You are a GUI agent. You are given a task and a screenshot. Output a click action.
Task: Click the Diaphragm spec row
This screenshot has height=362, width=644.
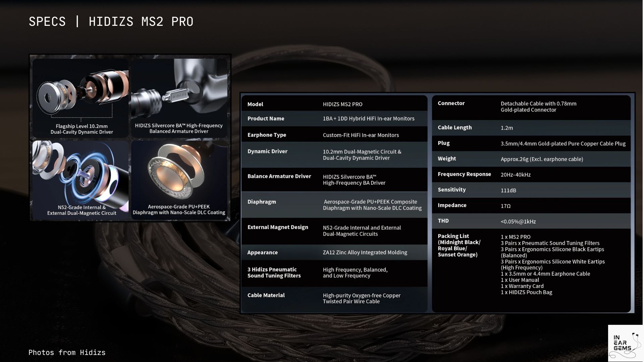(x=334, y=205)
